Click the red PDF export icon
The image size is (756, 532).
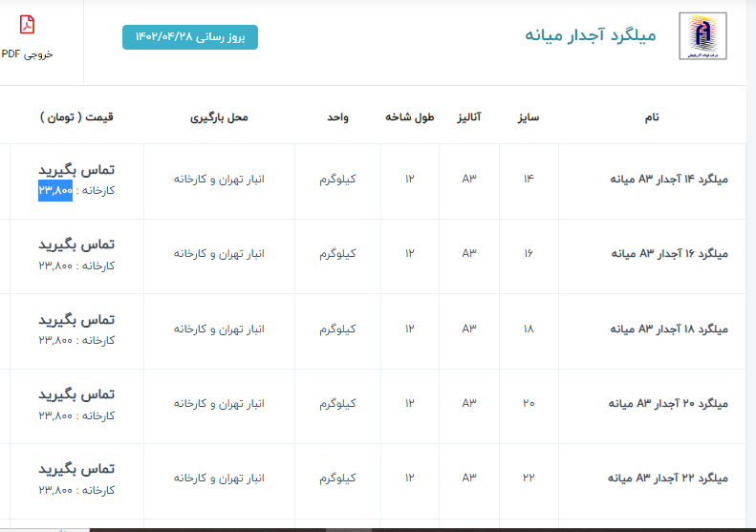click(x=28, y=25)
